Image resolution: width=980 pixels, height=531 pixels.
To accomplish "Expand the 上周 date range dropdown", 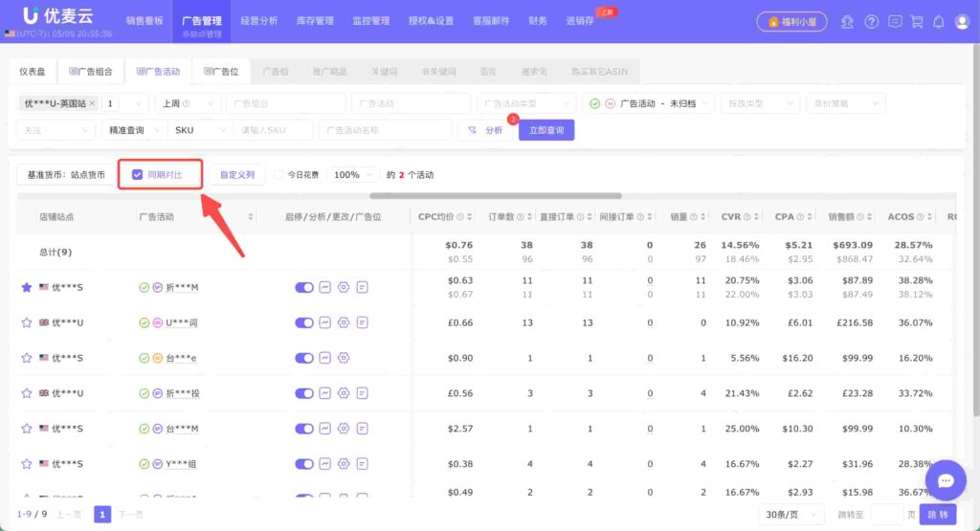I will click(188, 103).
